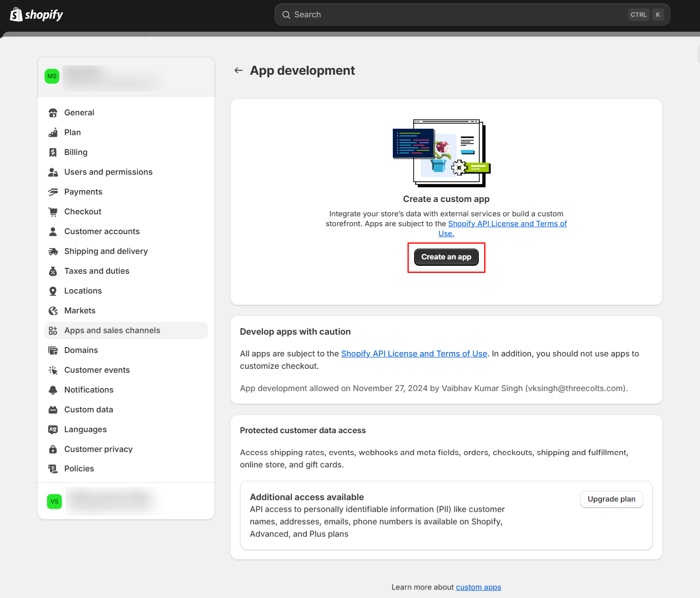Open Apps and sales channels
The width and height of the screenshot is (700, 598).
[x=126, y=331]
